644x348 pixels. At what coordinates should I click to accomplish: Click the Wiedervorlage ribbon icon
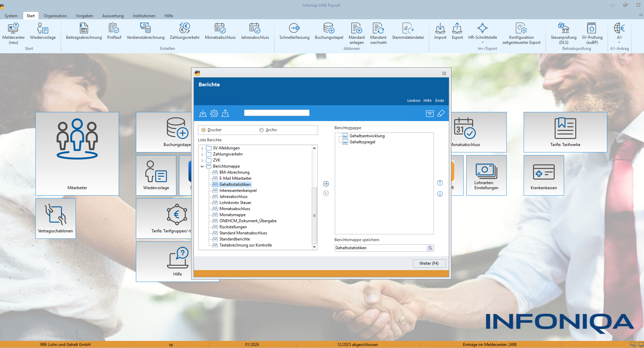pyautogui.click(x=43, y=31)
